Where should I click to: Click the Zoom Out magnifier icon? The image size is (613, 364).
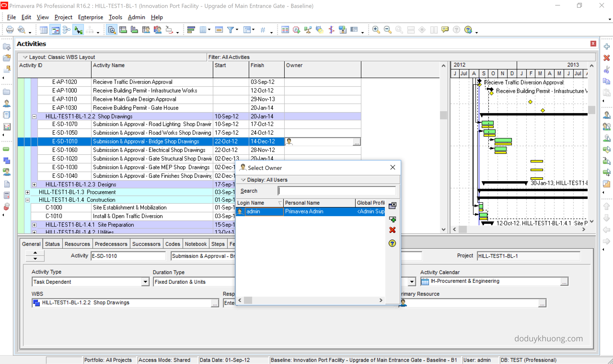click(387, 30)
